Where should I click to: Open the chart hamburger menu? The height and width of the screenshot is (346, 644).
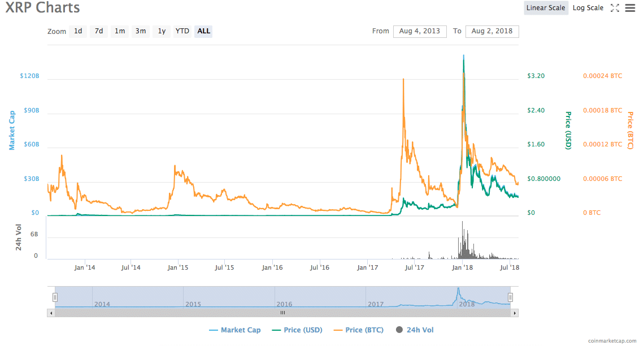[x=630, y=8]
